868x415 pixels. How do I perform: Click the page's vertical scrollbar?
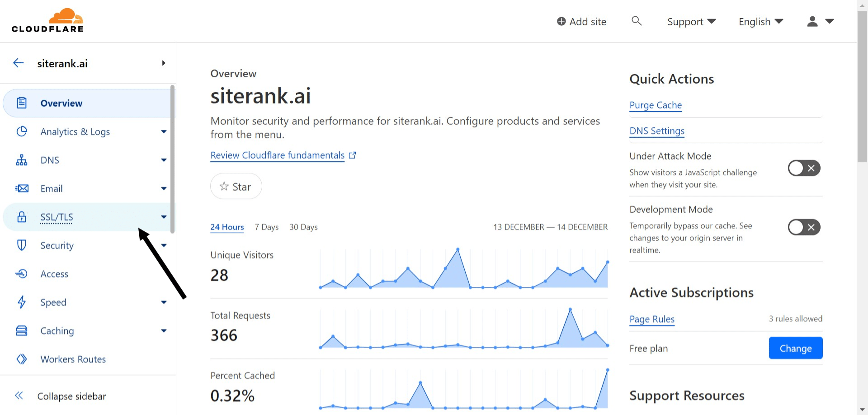pos(862,90)
